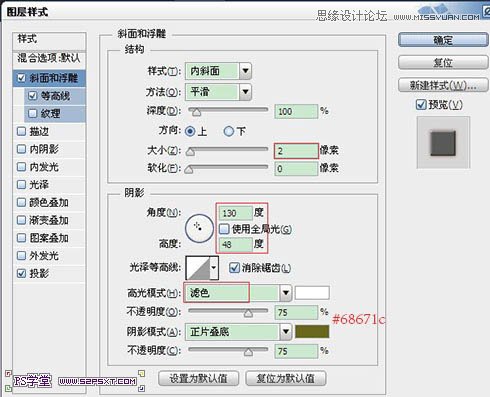Click the 大小 value field

pyautogui.click(x=296, y=151)
